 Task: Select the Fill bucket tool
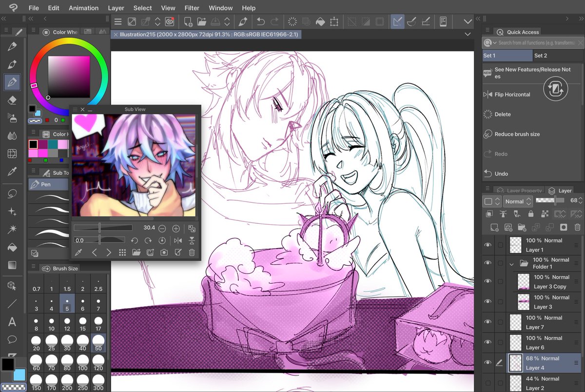[12, 247]
